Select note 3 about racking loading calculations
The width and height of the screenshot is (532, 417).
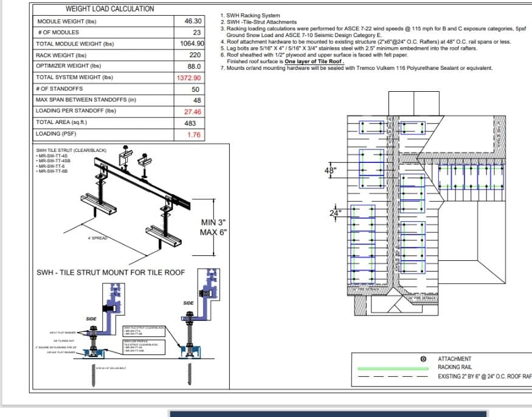pos(373,32)
